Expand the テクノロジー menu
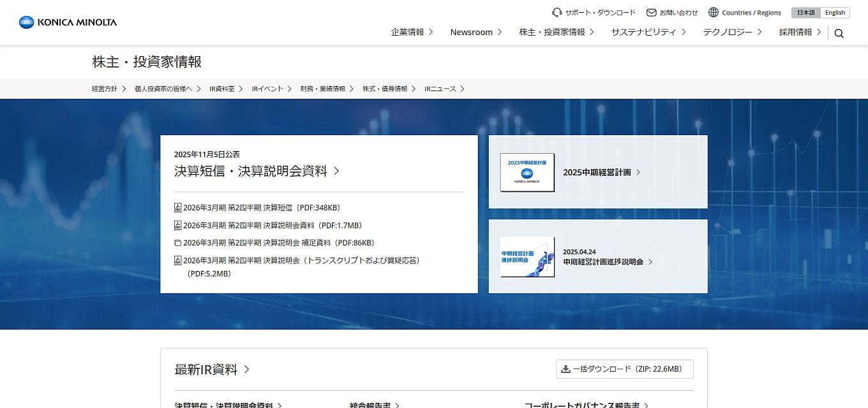This screenshot has width=868, height=408. [x=732, y=32]
